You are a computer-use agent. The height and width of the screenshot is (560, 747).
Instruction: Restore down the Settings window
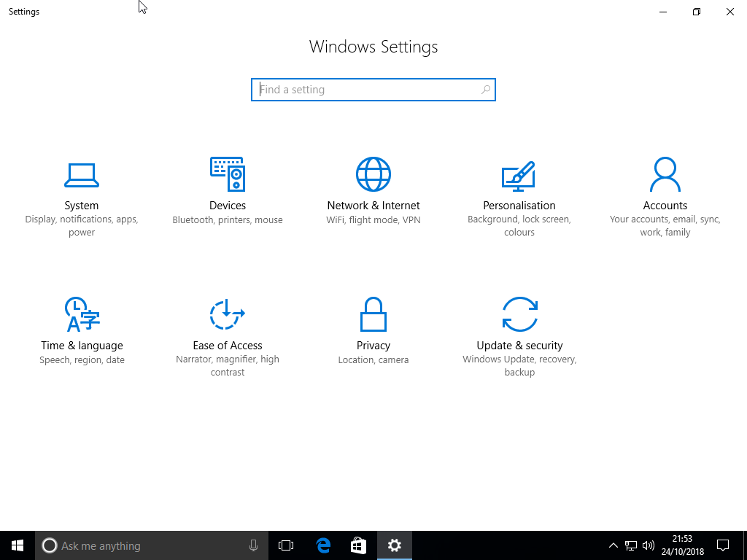click(697, 12)
